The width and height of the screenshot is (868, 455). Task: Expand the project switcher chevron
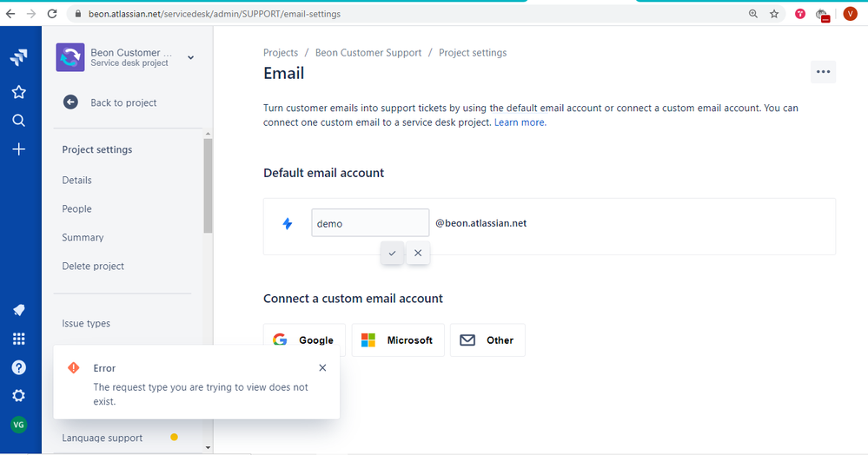click(190, 57)
